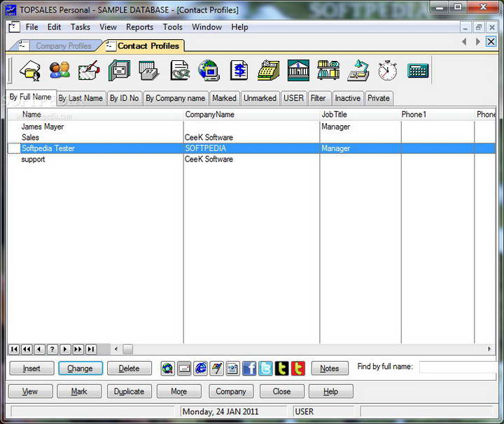Click the globe and computer toolbar icon
This screenshot has width=504, height=424.
coord(209,71)
